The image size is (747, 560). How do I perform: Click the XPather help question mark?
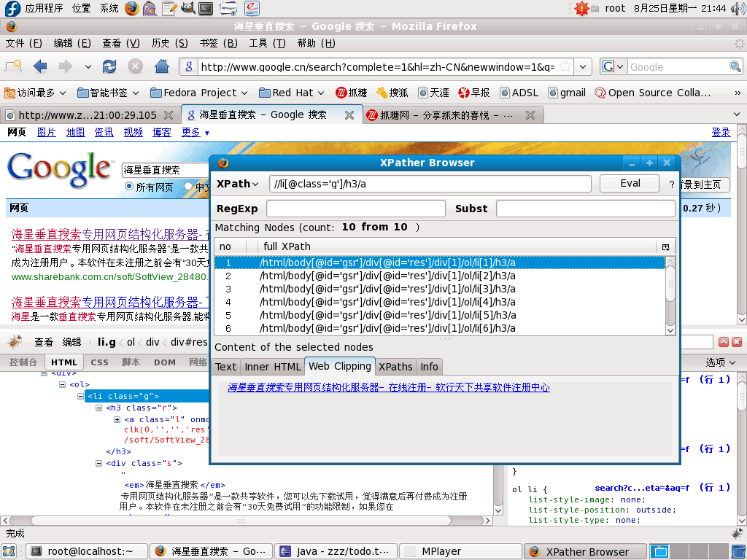click(672, 184)
